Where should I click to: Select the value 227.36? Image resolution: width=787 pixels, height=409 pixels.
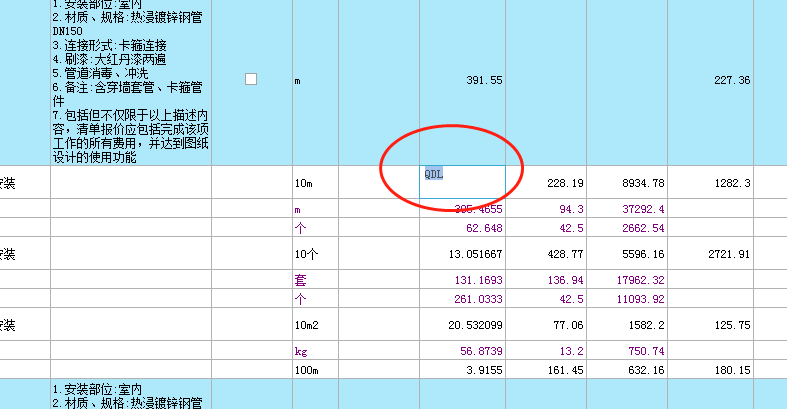click(732, 80)
